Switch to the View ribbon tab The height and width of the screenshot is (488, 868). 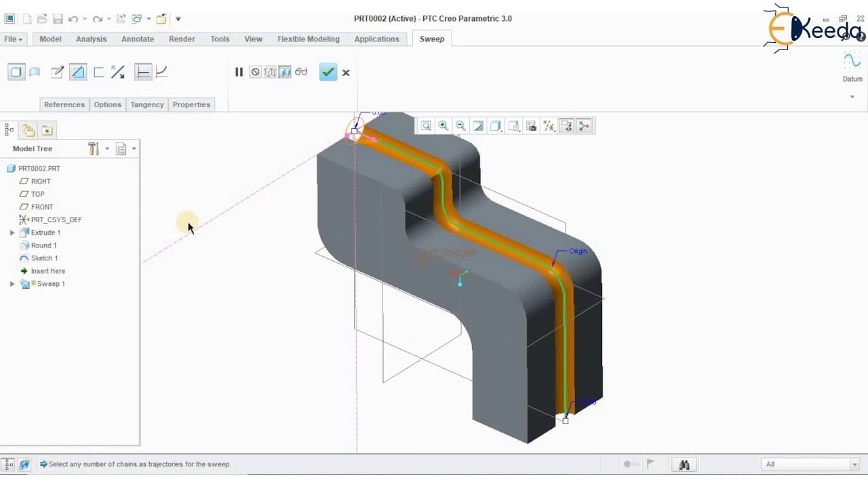(x=254, y=39)
